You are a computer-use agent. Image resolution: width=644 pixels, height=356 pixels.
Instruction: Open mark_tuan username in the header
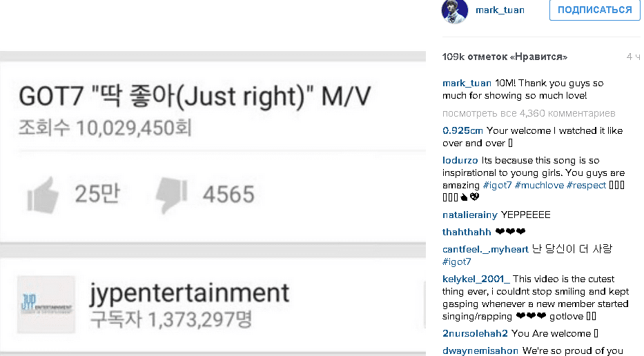click(x=500, y=10)
